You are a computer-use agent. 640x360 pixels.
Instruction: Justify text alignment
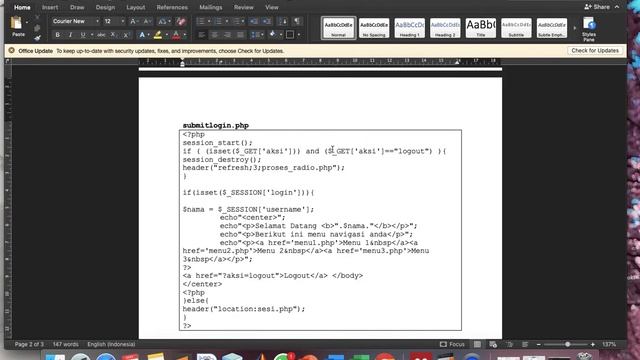pyautogui.click(x=240, y=35)
